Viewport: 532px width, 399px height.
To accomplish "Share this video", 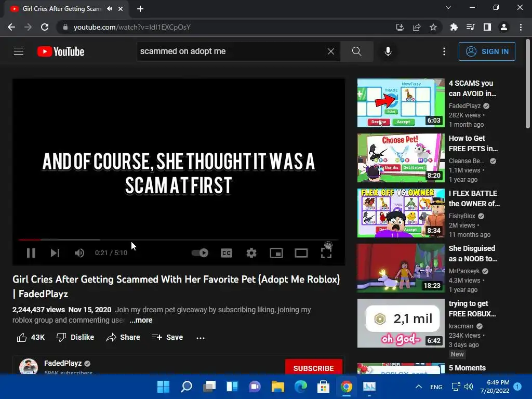I will [x=123, y=337].
